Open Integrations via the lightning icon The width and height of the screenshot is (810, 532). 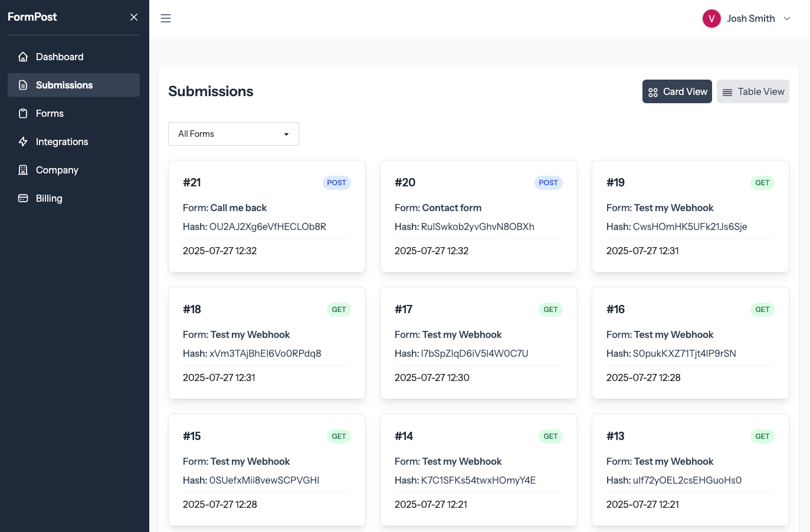click(x=22, y=142)
